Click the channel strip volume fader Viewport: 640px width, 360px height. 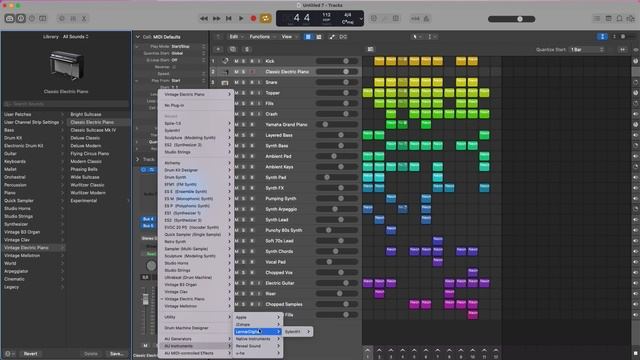coord(145,300)
